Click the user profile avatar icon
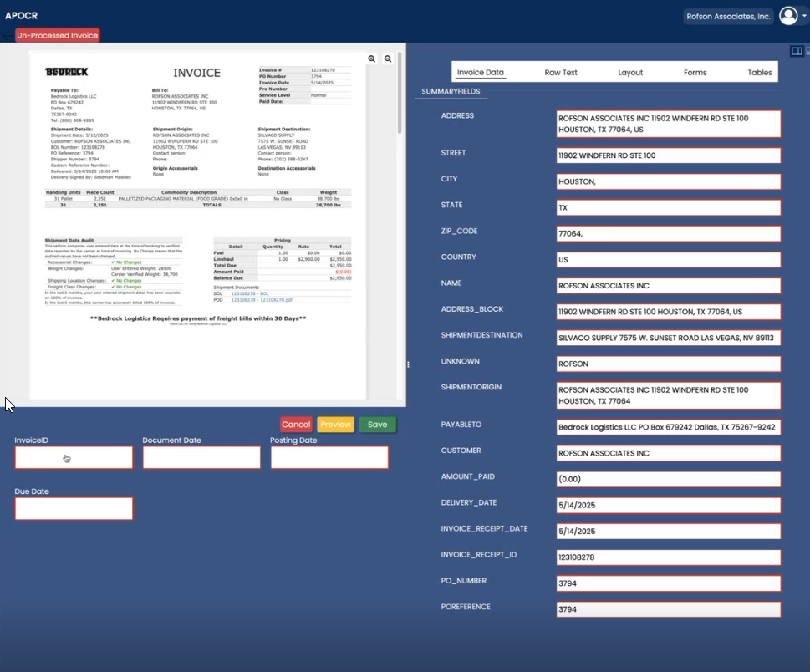The image size is (810, 672). point(787,16)
